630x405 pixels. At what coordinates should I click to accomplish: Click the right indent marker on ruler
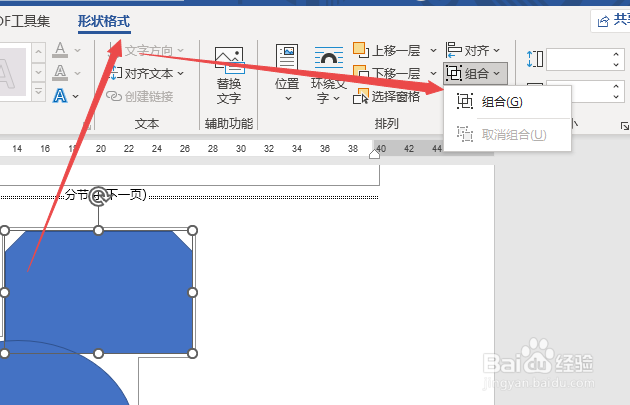point(374,154)
